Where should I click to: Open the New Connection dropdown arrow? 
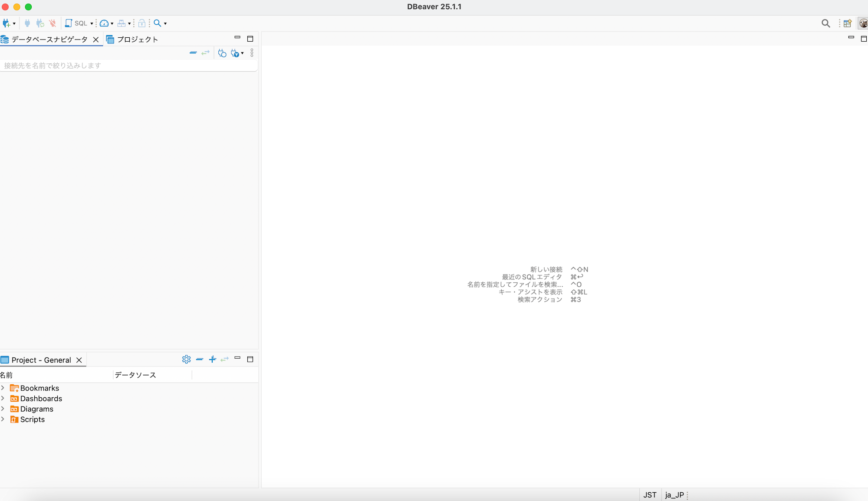click(14, 24)
